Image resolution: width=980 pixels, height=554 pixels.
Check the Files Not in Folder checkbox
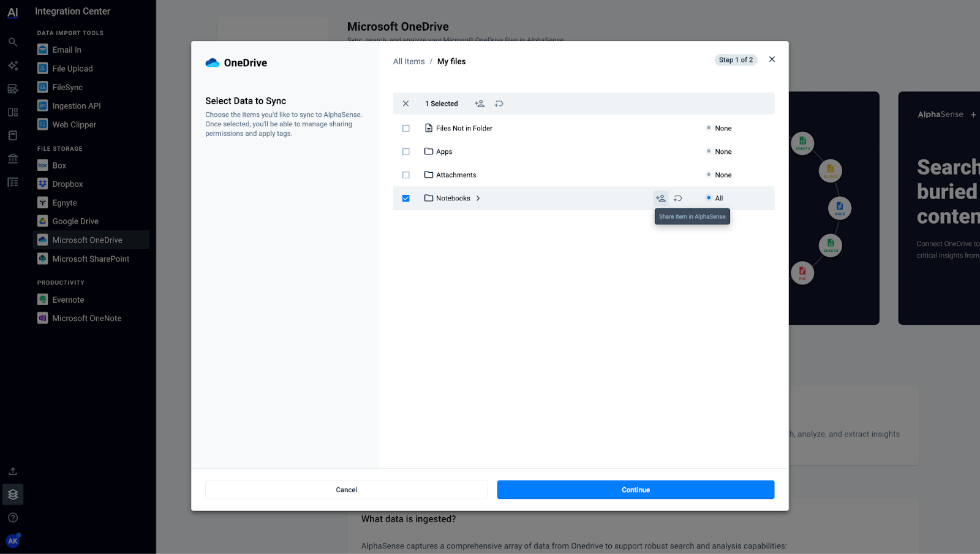[x=405, y=128]
